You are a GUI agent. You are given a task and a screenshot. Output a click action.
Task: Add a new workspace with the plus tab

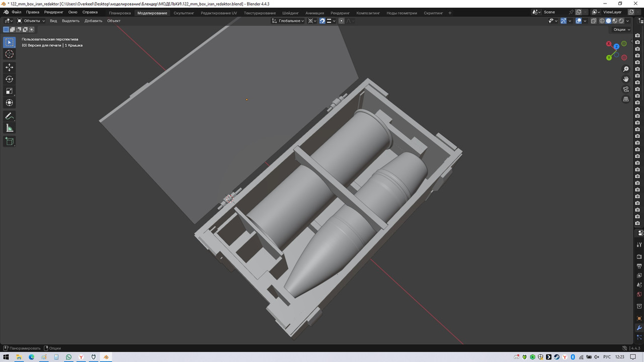click(x=450, y=13)
